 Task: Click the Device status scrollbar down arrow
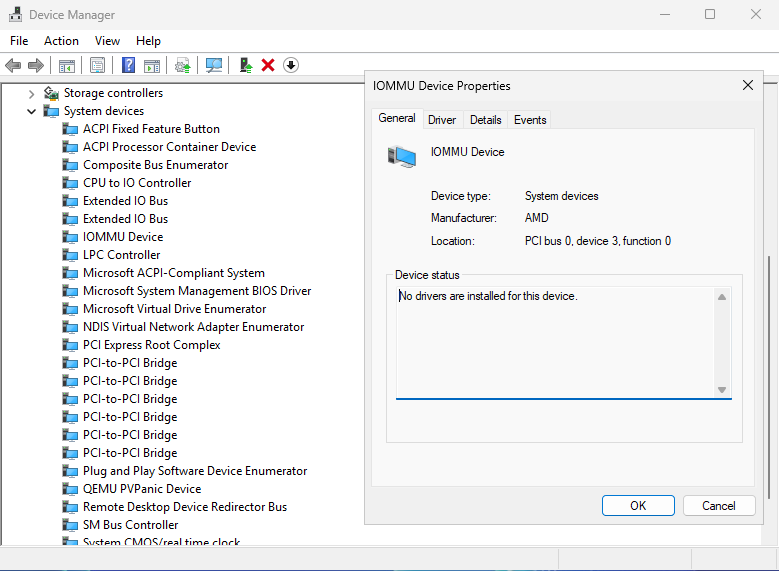pos(722,389)
